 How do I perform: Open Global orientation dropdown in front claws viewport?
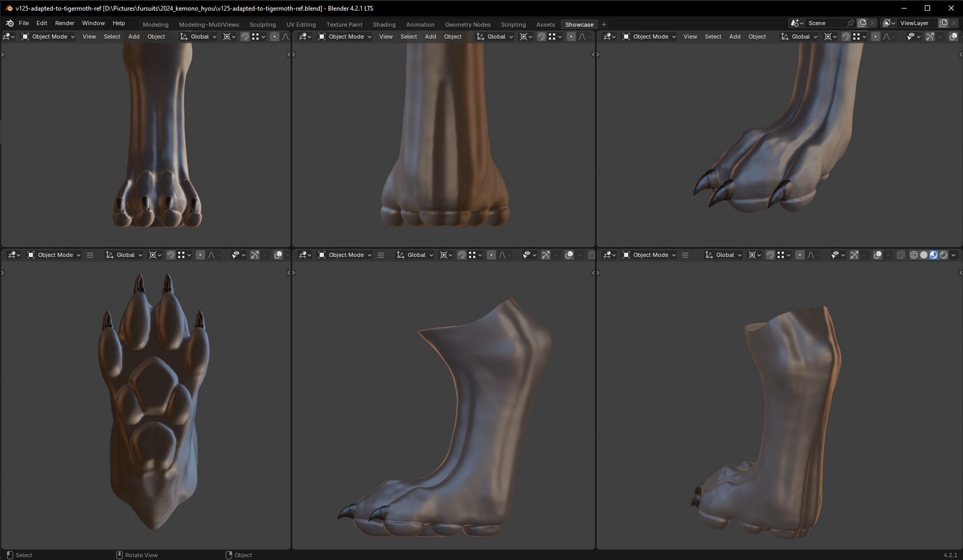198,37
